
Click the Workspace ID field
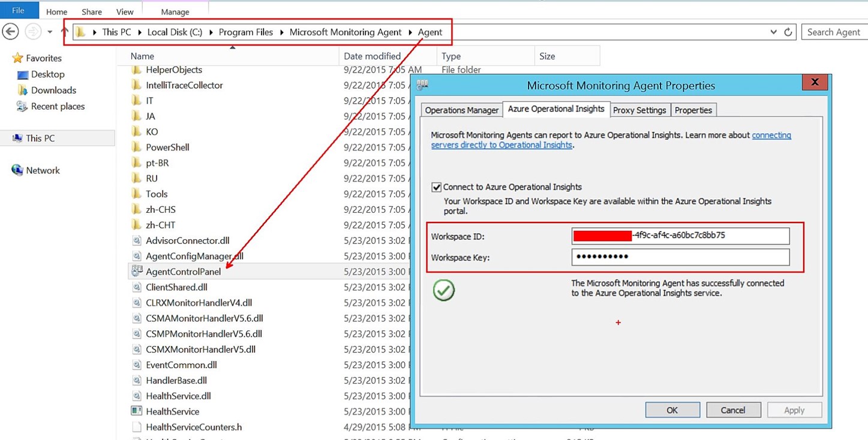pos(680,236)
